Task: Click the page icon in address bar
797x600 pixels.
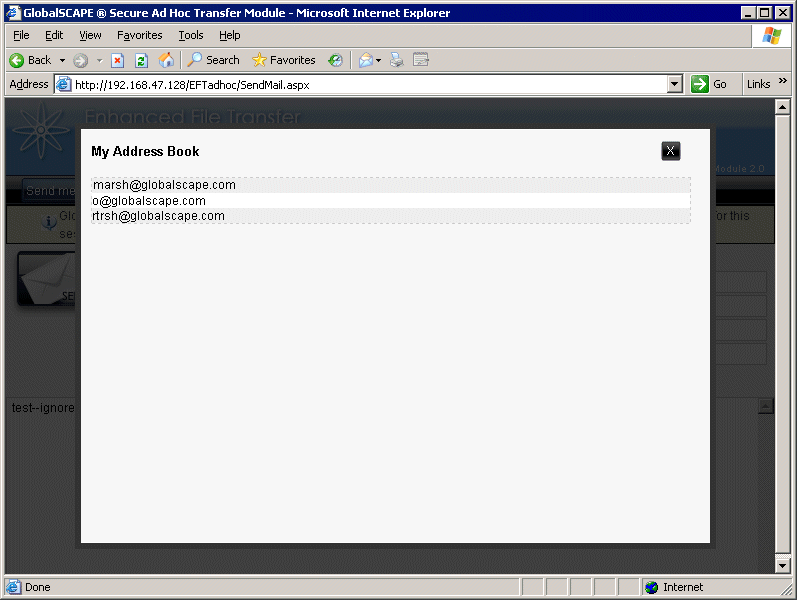Action: 64,84
